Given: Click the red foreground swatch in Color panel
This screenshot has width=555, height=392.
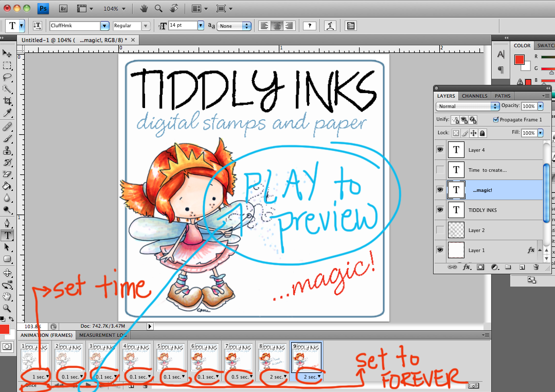Looking at the screenshot, I should pos(519,60).
